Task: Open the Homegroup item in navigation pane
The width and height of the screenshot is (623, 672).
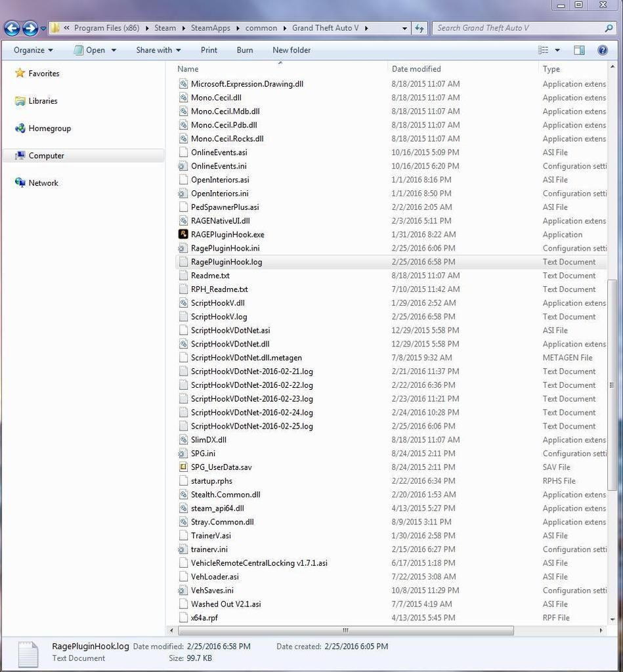Action: [49, 129]
